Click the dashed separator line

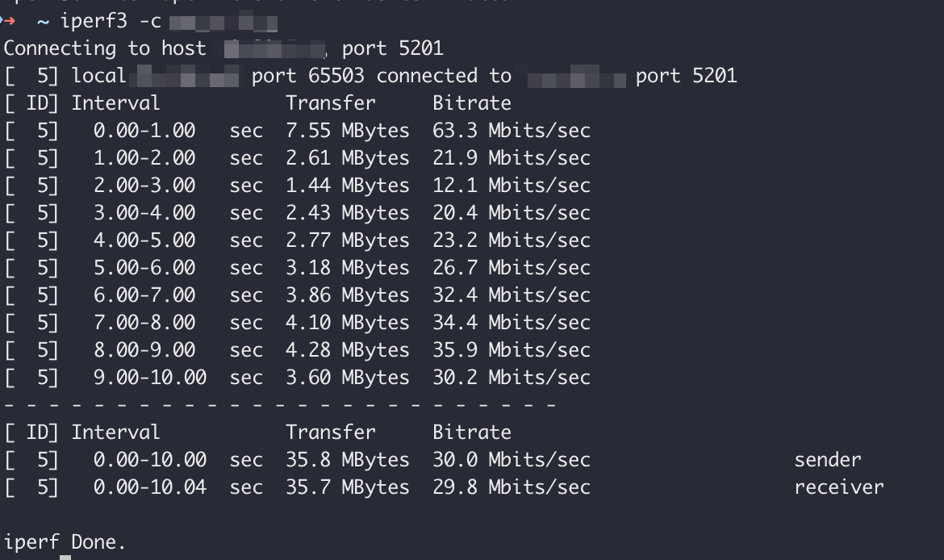(280, 404)
